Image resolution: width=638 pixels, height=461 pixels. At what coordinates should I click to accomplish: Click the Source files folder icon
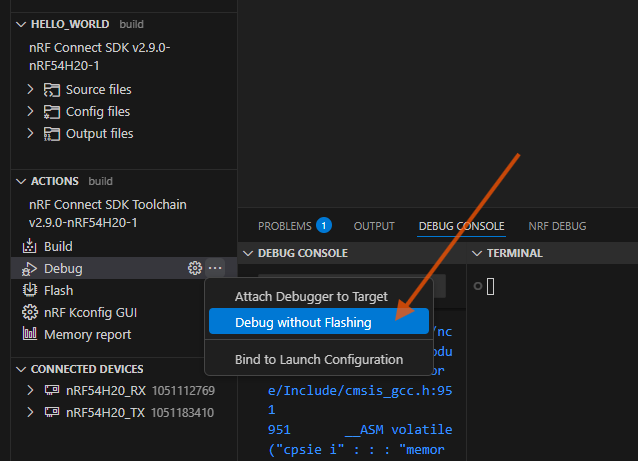coord(52,90)
